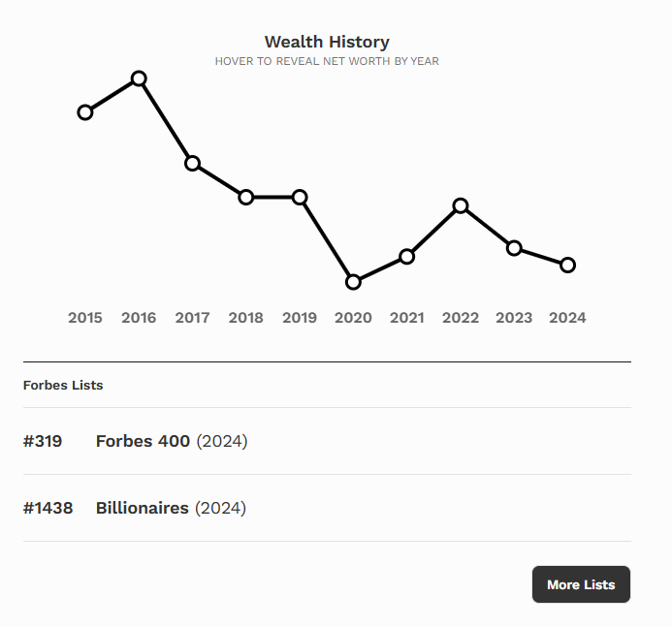Click the #319 rank number

43,441
